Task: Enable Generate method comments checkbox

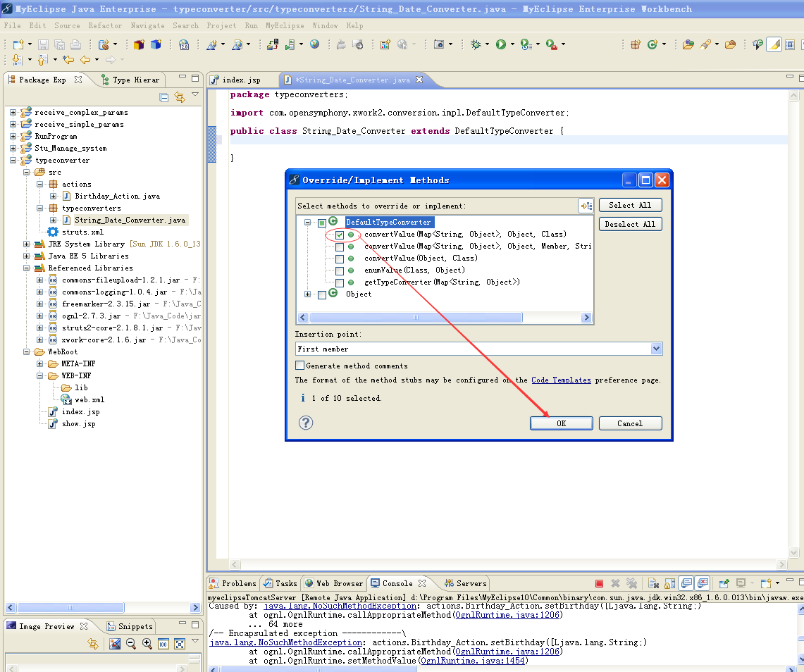Action: [x=300, y=366]
